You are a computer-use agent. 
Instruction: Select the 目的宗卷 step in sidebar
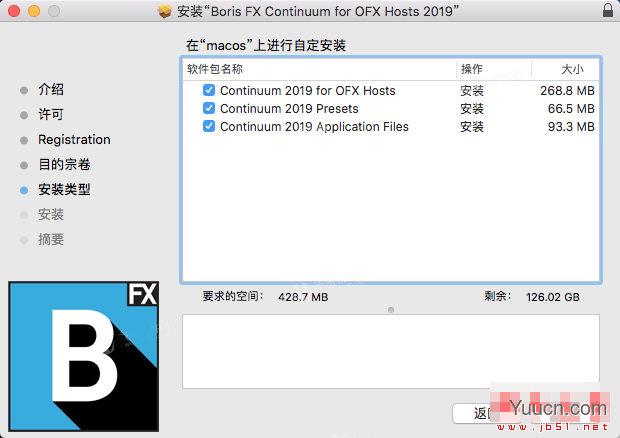coord(64,164)
